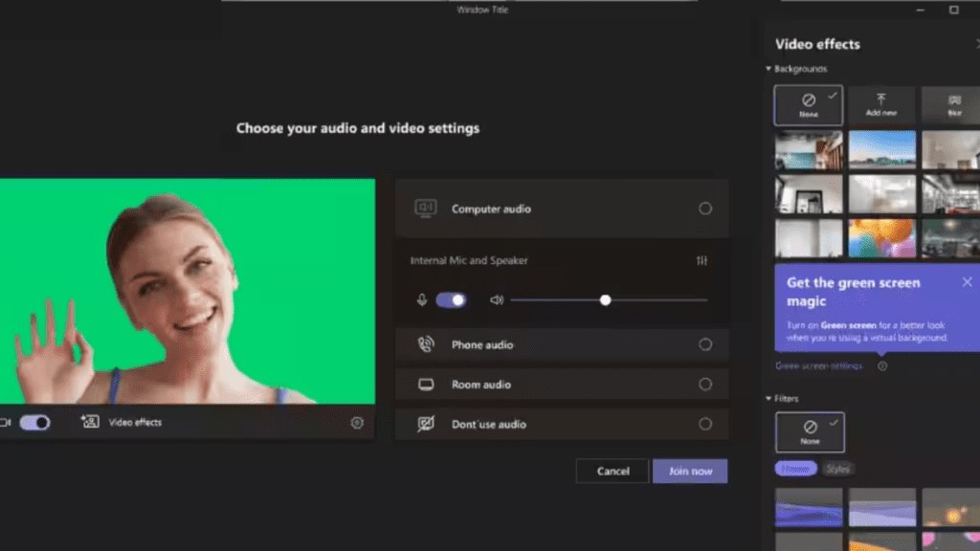The width and height of the screenshot is (980, 551).
Task: Select Room audio radio button
Action: [705, 385]
